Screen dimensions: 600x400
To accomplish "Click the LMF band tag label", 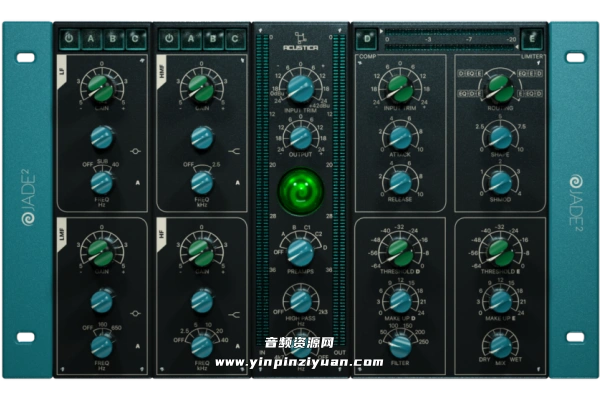I will pyautogui.click(x=62, y=234).
